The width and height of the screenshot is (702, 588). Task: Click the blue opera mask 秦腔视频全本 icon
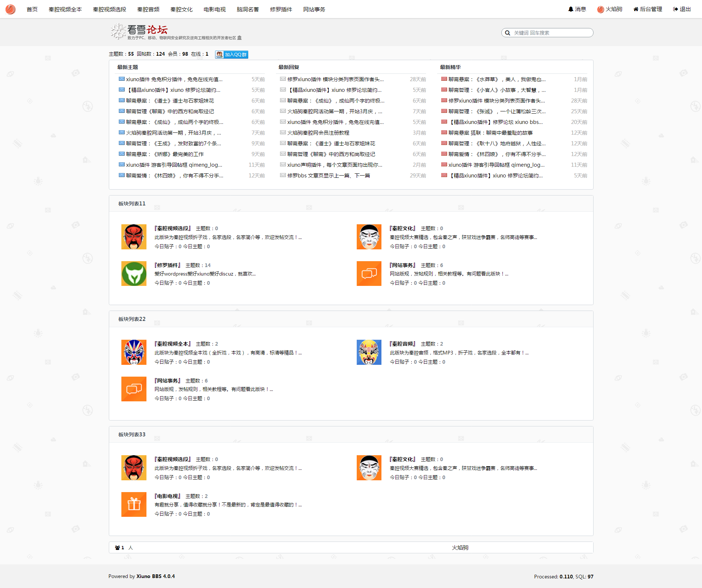134,352
